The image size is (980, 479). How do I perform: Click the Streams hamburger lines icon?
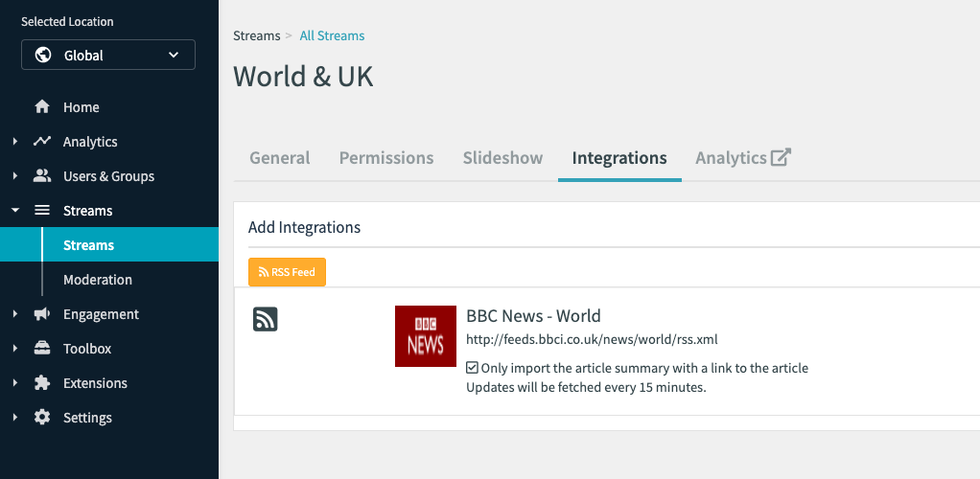[x=42, y=211]
